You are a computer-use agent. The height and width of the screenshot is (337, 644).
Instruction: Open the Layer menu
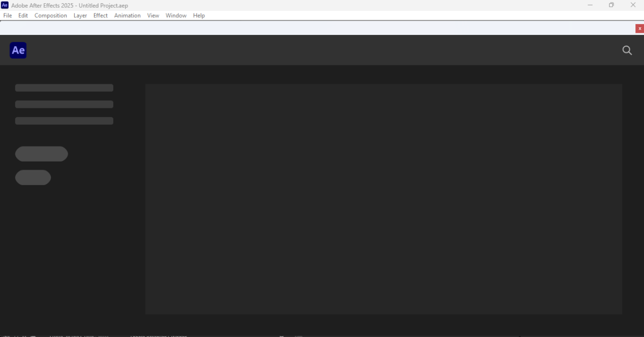[x=80, y=16]
